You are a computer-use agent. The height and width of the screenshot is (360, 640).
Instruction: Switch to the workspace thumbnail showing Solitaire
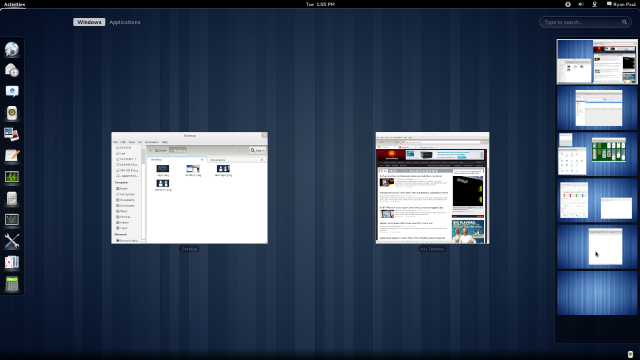[x=597, y=154]
